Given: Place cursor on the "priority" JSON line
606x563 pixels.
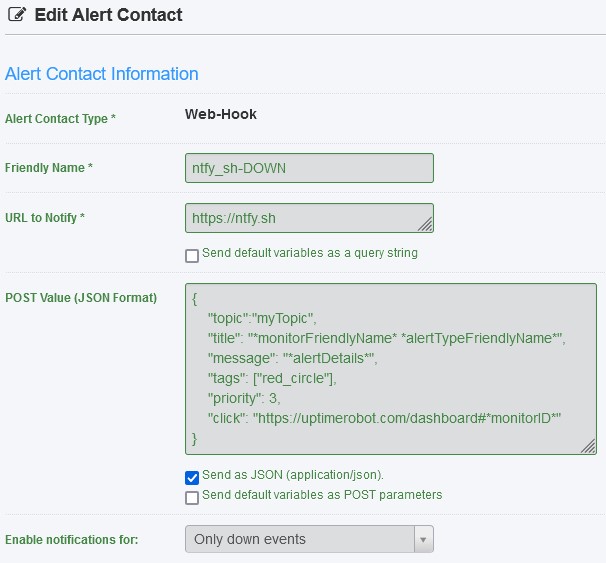Looking at the screenshot, I should coord(247,398).
